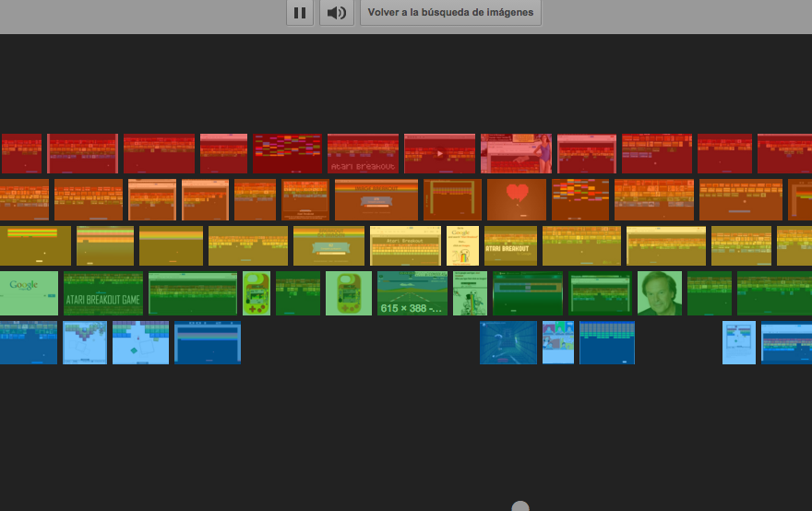
Task: Click the '615 × 388' green thumbnail
Action: tap(412, 293)
